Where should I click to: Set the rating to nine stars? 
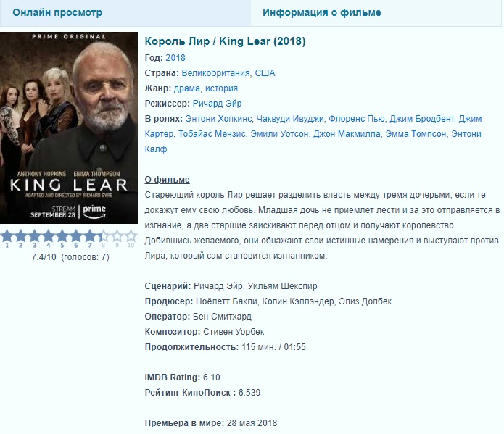pyautogui.click(x=117, y=236)
